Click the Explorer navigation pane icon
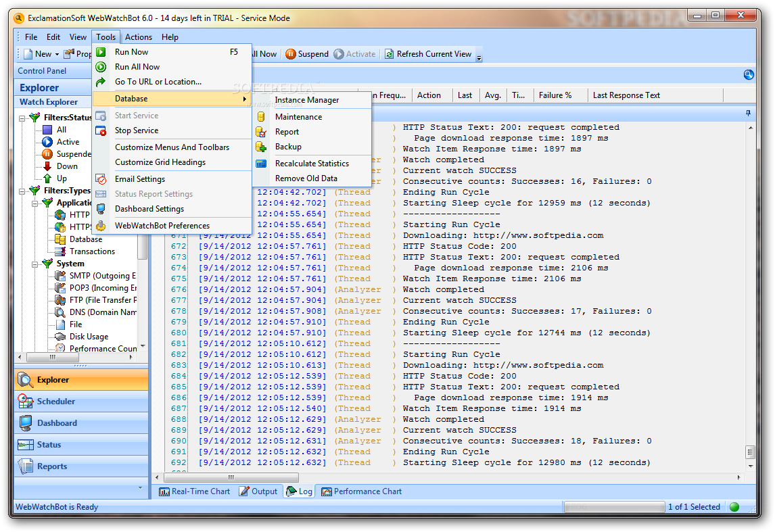Viewport: 775px width, 532px height. click(x=25, y=380)
